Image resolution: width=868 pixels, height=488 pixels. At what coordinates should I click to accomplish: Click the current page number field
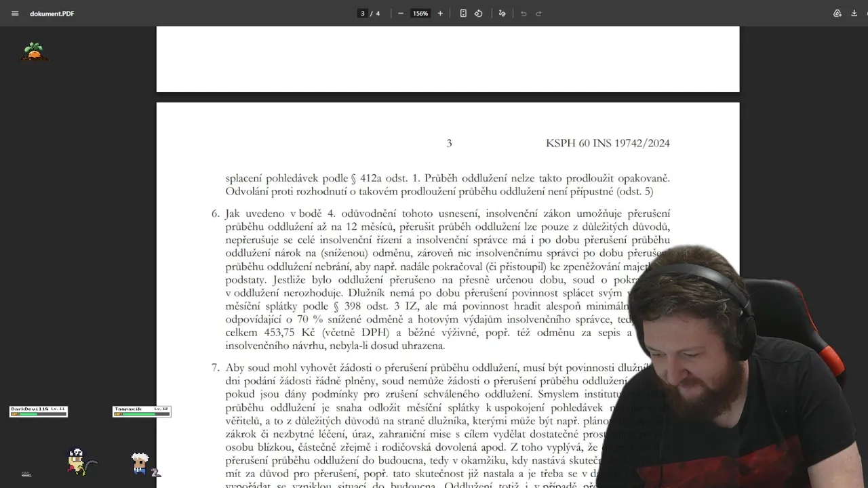point(363,14)
